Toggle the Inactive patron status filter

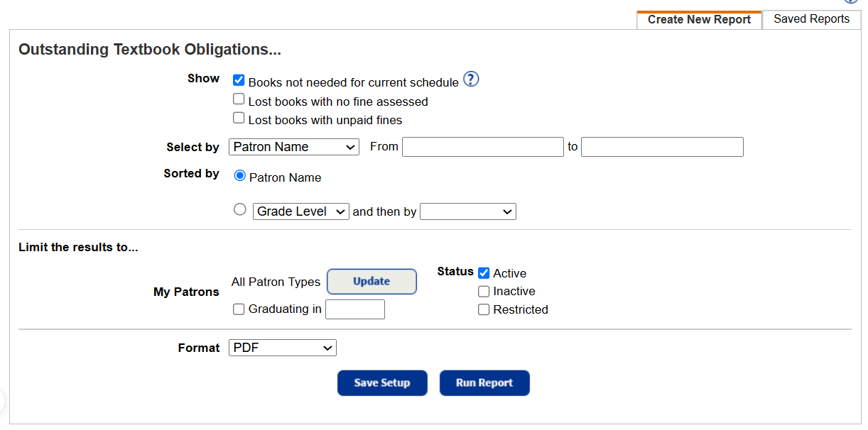click(x=484, y=291)
